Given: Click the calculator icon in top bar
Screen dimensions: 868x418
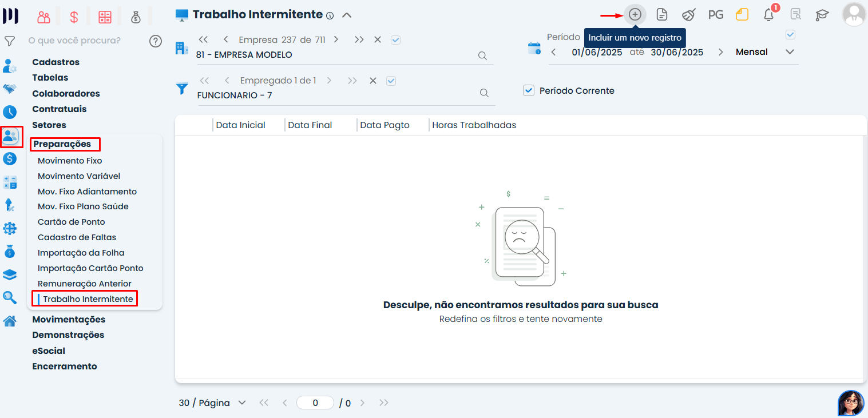Looking at the screenshot, I should pyautogui.click(x=105, y=17).
